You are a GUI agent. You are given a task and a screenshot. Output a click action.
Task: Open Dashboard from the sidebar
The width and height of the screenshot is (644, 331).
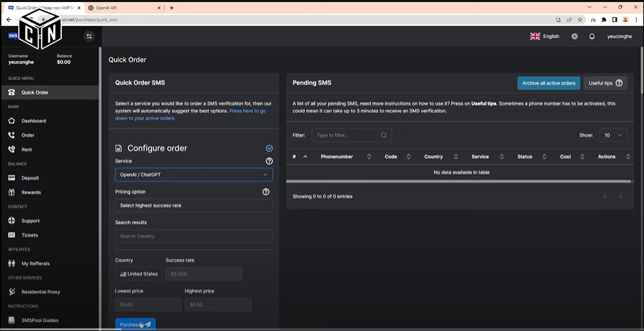pos(33,121)
